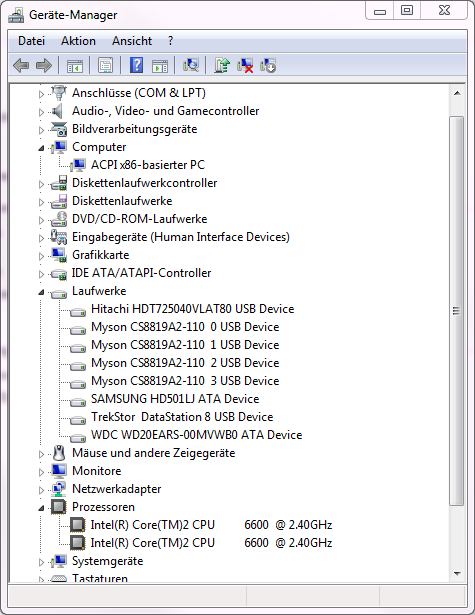The height and width of the screenshot is (615, 475).
Task: Click the speaker icon for Audio-, Video- und Gamecontroller
Action: click(x=58, y=111)
